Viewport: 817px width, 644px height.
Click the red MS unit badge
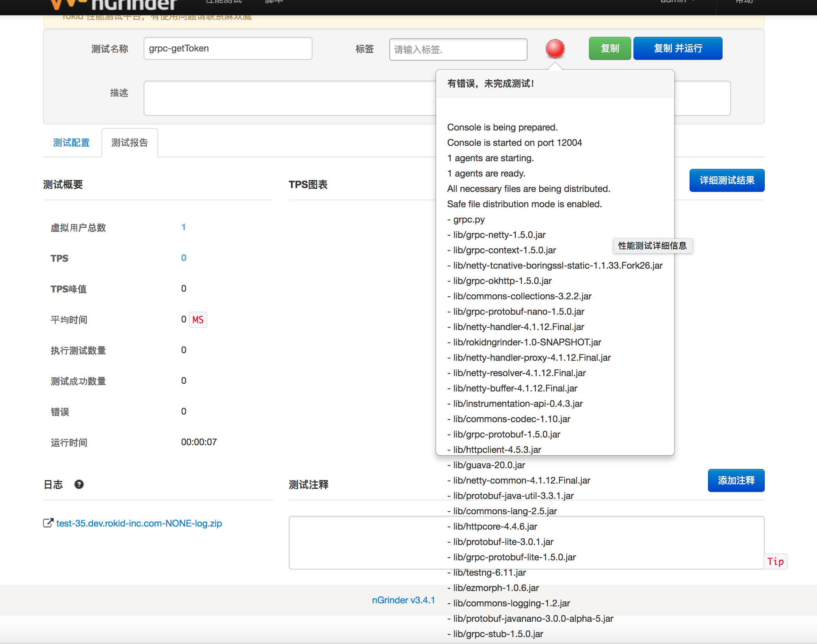198,320
